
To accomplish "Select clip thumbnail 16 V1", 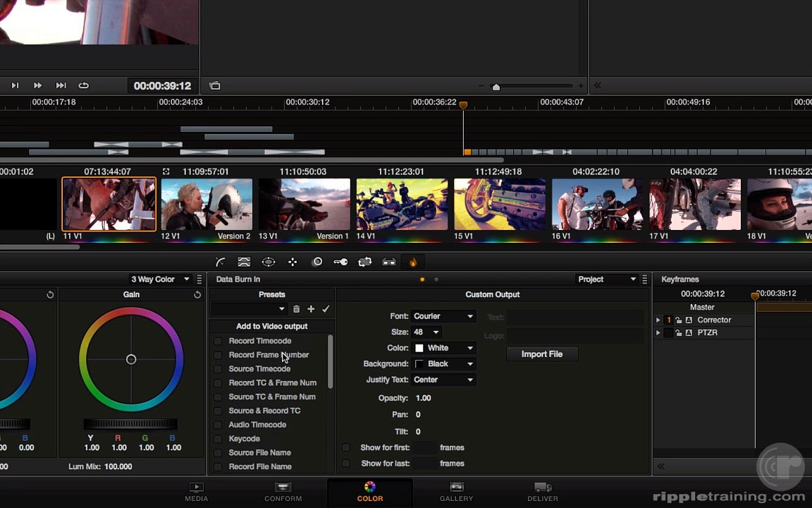I will coord(597,204).
